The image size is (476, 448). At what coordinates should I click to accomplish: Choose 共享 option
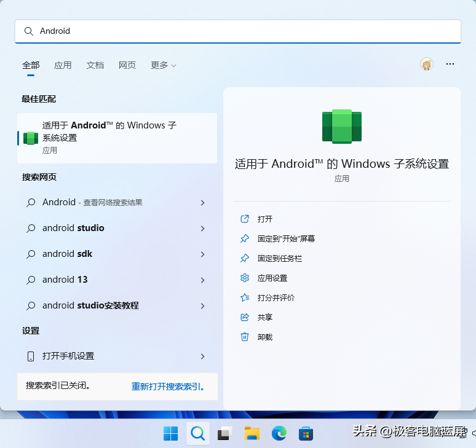pos(264,318)
